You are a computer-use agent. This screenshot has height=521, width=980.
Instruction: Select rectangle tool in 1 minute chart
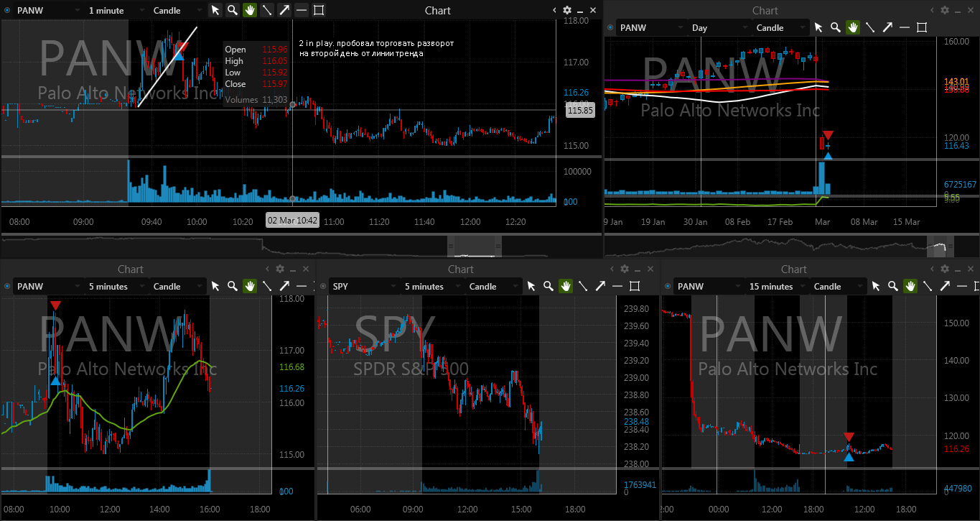(319, 10)
